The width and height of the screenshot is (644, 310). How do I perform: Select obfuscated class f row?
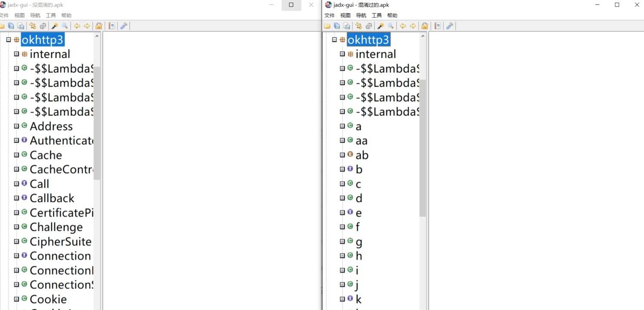pos(358,227)
